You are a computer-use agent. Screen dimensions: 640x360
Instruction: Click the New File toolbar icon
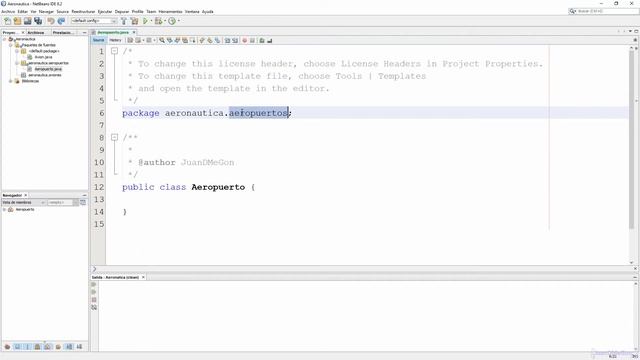click(x=7, y=21)
